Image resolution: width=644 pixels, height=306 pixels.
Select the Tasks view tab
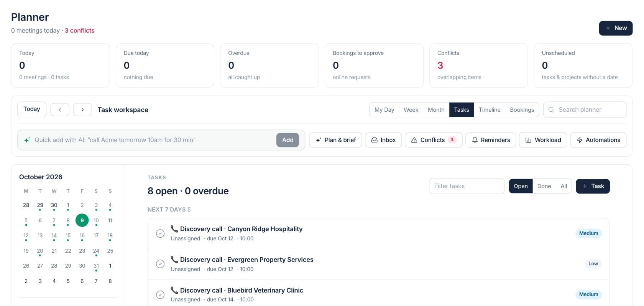click(462, 110)
